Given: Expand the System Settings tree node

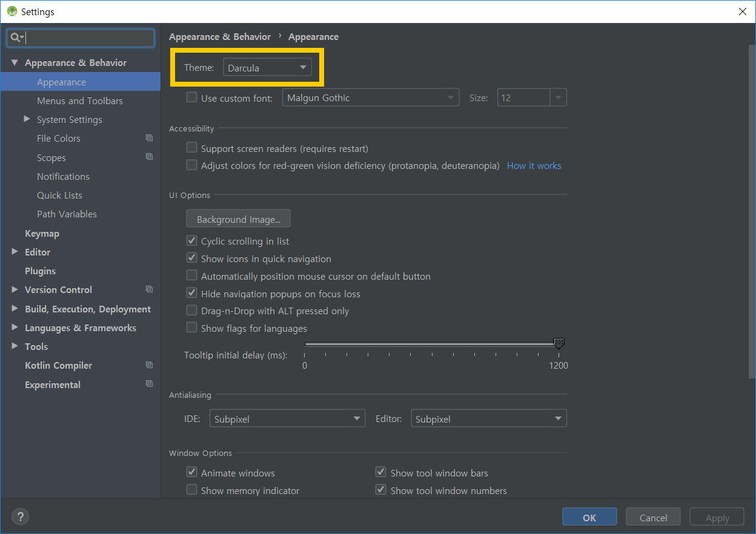Looking at the screenshot, I should click(27, 119).
